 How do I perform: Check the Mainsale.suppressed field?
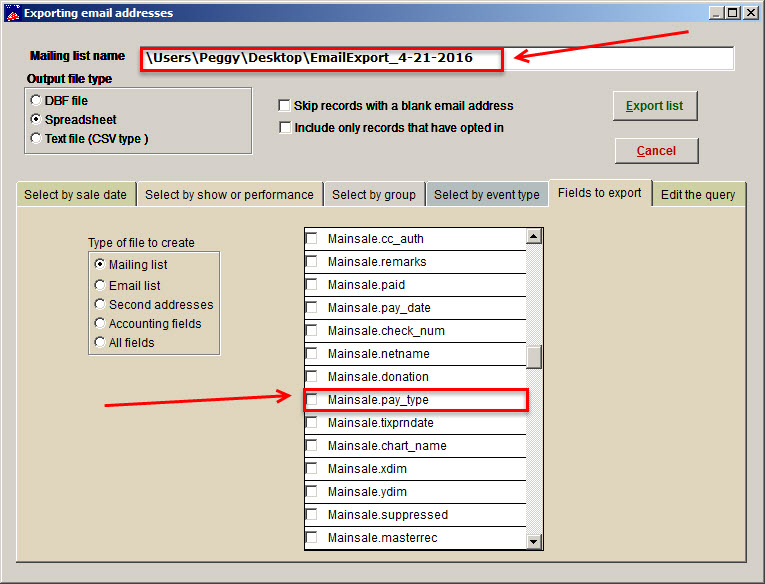tap(311, 514)
